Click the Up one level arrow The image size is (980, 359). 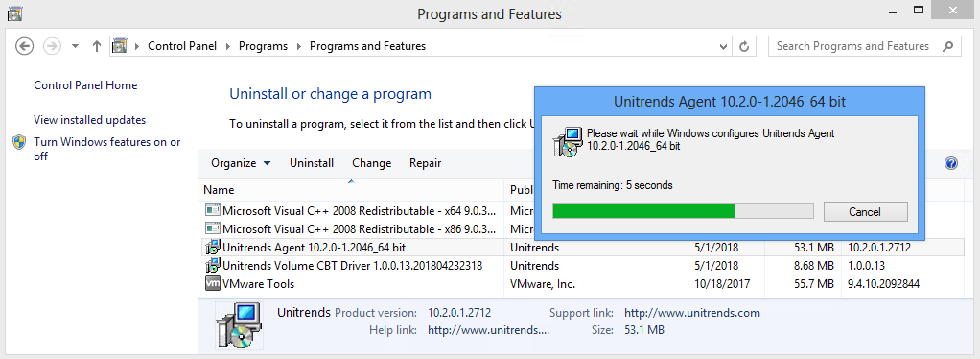point(96,46)
